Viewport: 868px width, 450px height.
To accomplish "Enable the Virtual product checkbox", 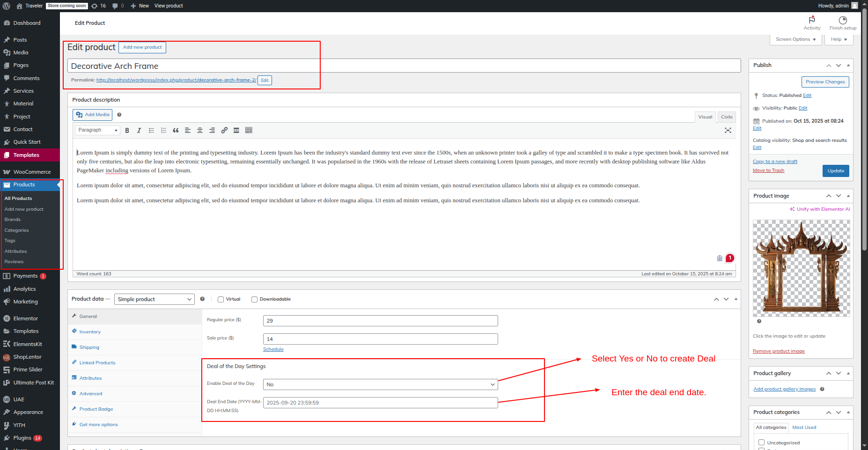I will coord(221,300).
